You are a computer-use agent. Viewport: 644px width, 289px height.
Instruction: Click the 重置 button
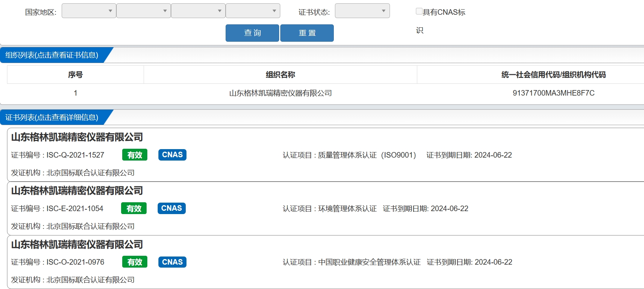tap(307, 33)
